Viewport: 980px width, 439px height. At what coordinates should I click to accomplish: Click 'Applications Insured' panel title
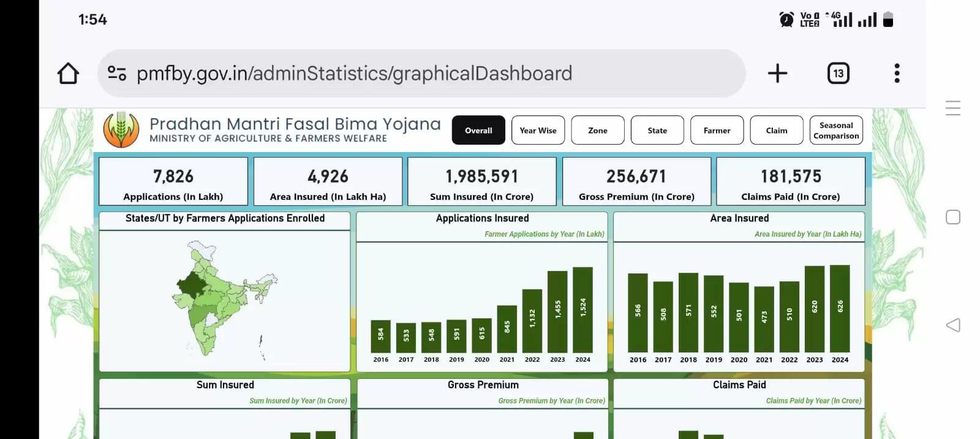pyautogui.click(x=482, y=218)
